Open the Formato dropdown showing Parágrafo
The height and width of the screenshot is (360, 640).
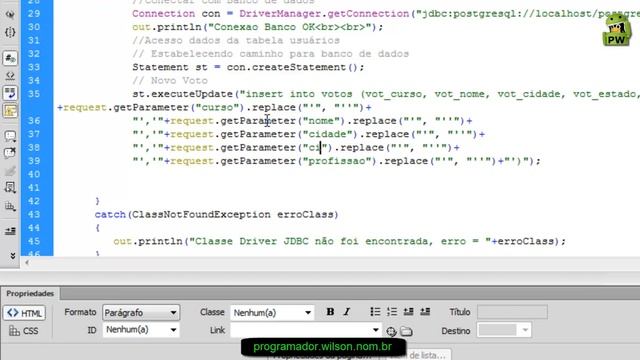141,313
